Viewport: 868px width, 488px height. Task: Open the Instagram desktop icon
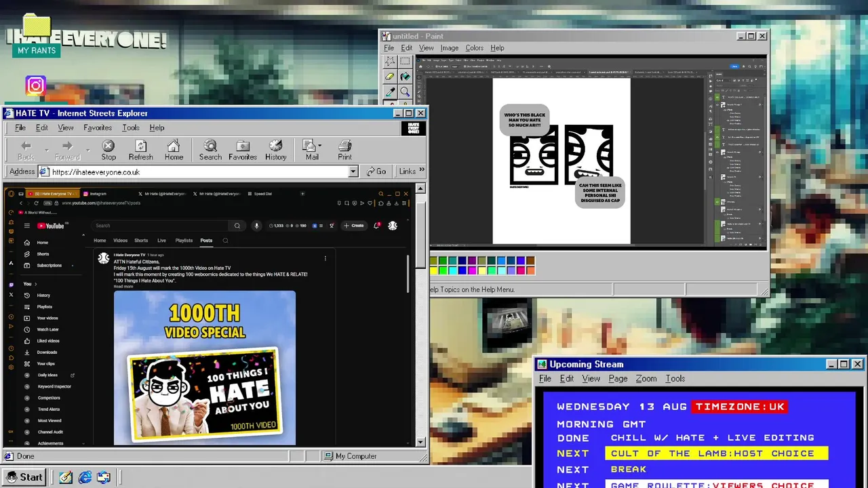35,85
